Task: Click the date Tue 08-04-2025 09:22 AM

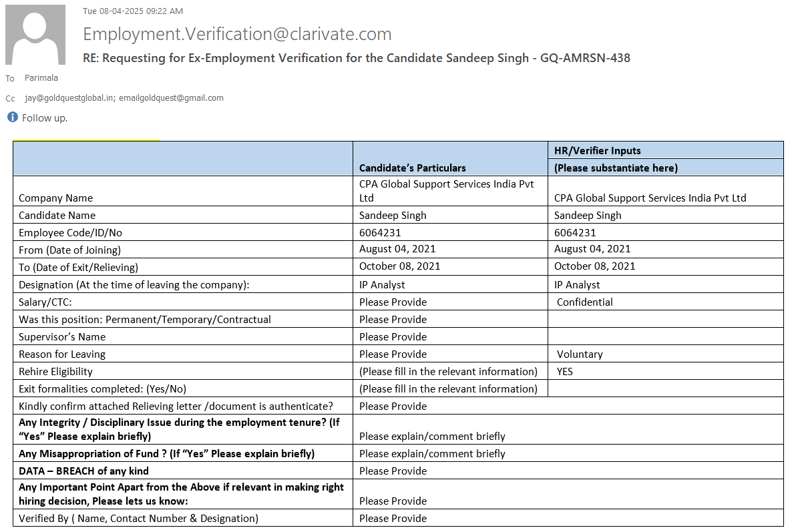Action: (133, 11)
